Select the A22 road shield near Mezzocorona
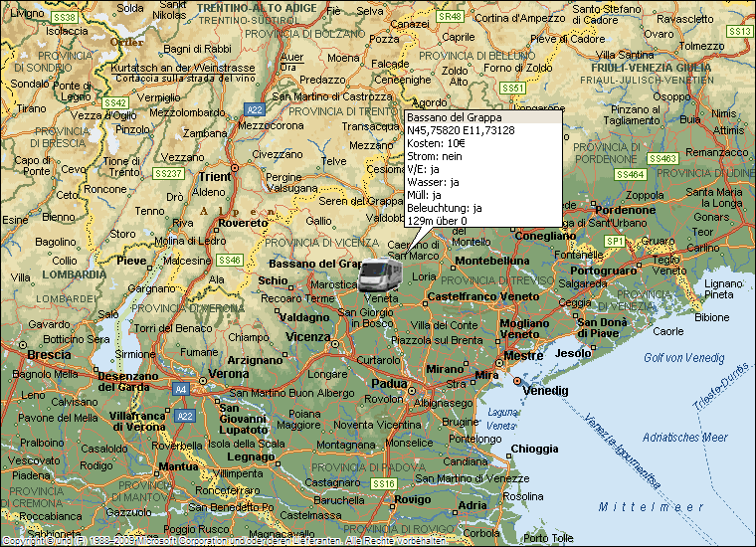756x547 pixels. 256,110
